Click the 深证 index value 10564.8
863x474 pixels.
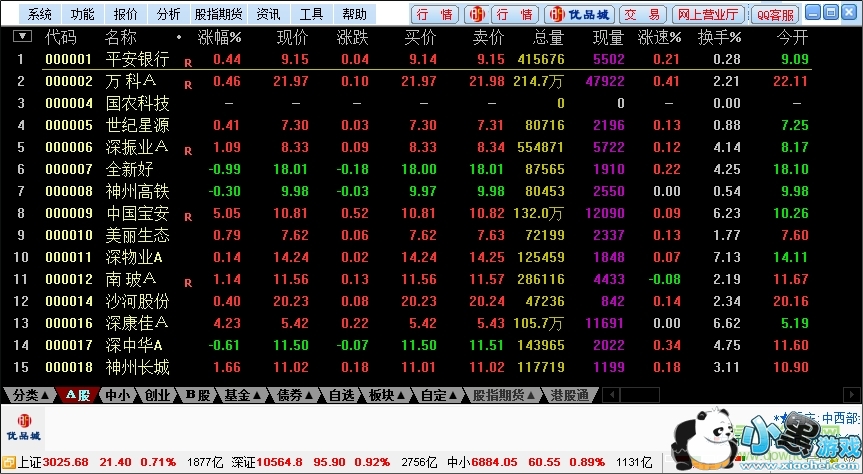[x=279, y=462]
